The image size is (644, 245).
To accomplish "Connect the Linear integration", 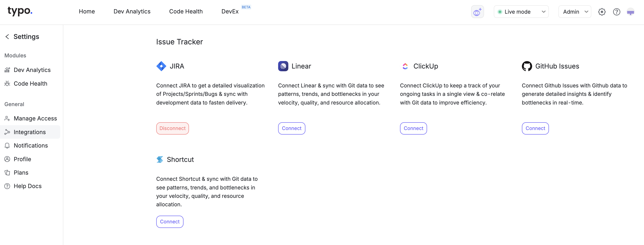I will pos(292,128).
